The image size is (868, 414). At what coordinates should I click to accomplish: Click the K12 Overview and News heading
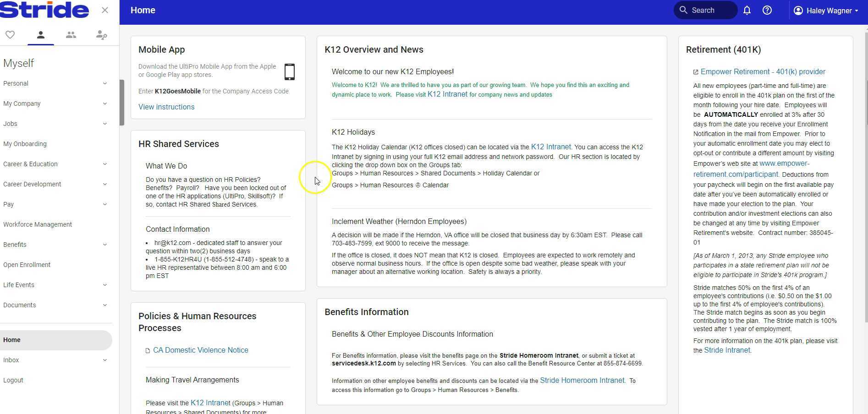point(374,49)
